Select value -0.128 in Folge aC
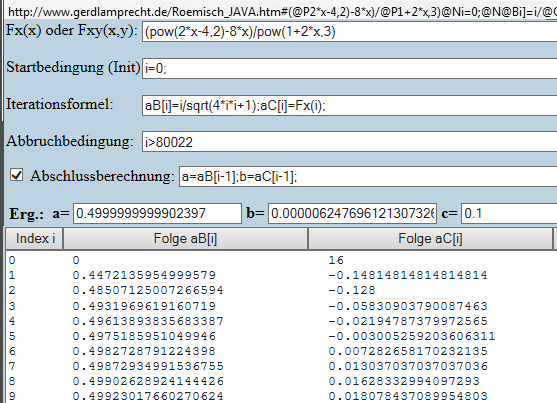The height and width of the screenshot is (403, 557). pos(352,290)
